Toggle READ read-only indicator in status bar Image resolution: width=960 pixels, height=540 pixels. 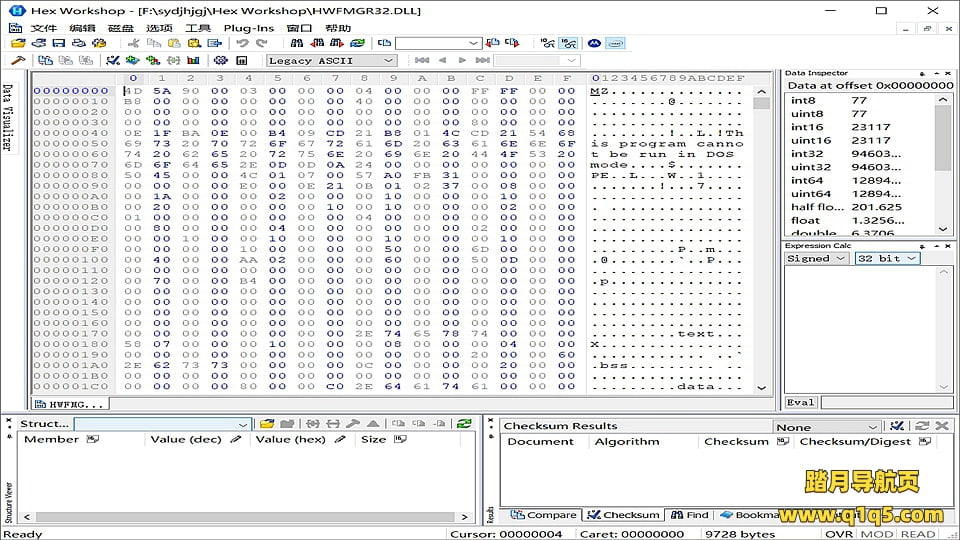coord(917,534)
